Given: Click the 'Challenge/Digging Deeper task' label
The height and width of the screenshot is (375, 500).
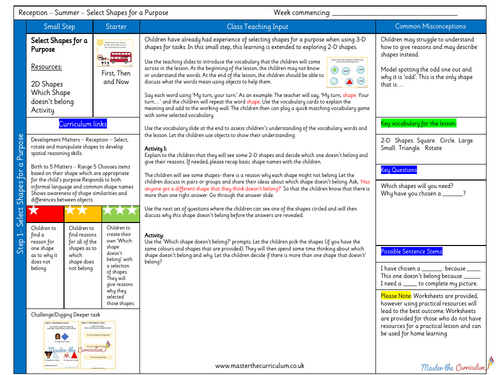Looking at the screenshot, I should click(65, 315).
